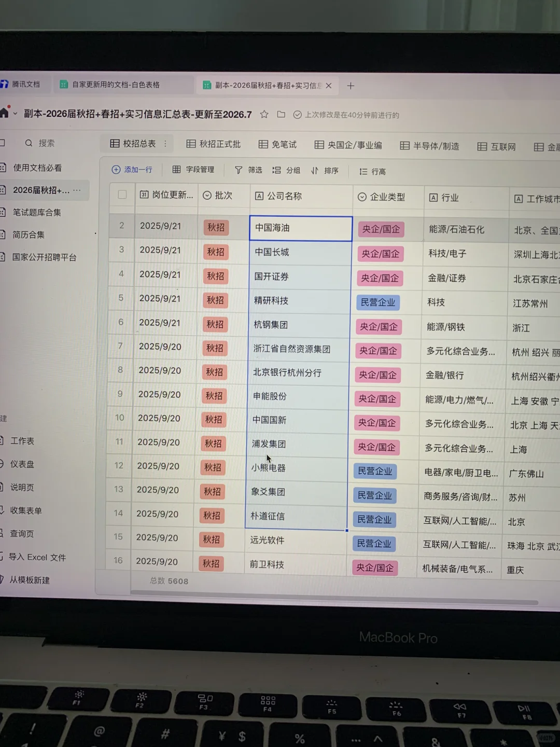This screenshot has width=560, height=747.
Task: Select the 中国海油 company cell
Action: tap(301, 228)
